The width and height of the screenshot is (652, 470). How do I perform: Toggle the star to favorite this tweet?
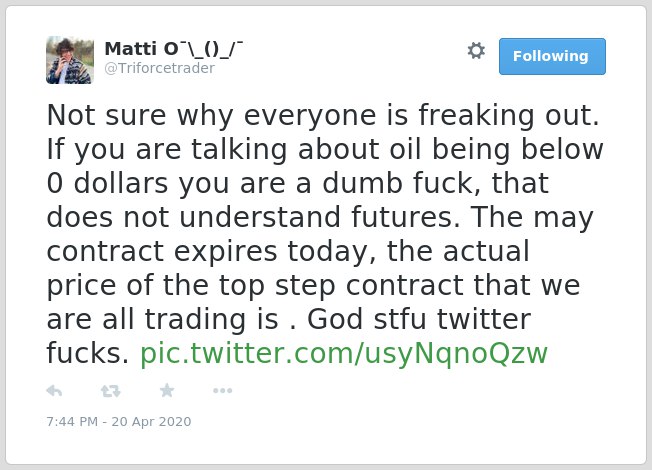point(167,390)
